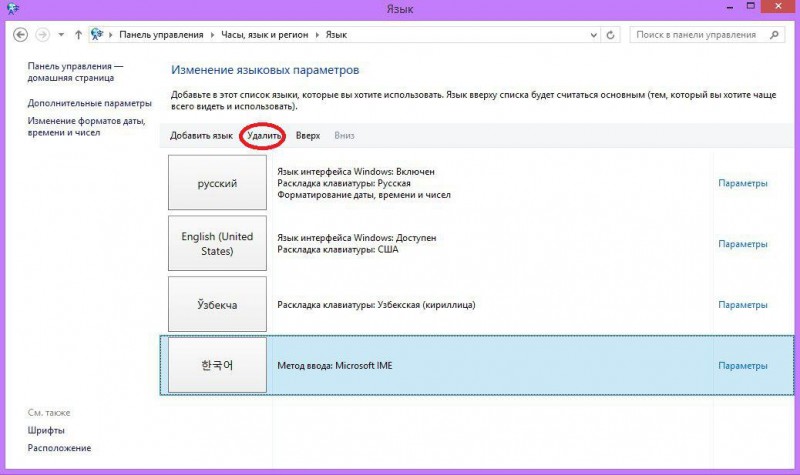
Task: Open 'Параметры' for Korean row
Action: coord(743,366)
